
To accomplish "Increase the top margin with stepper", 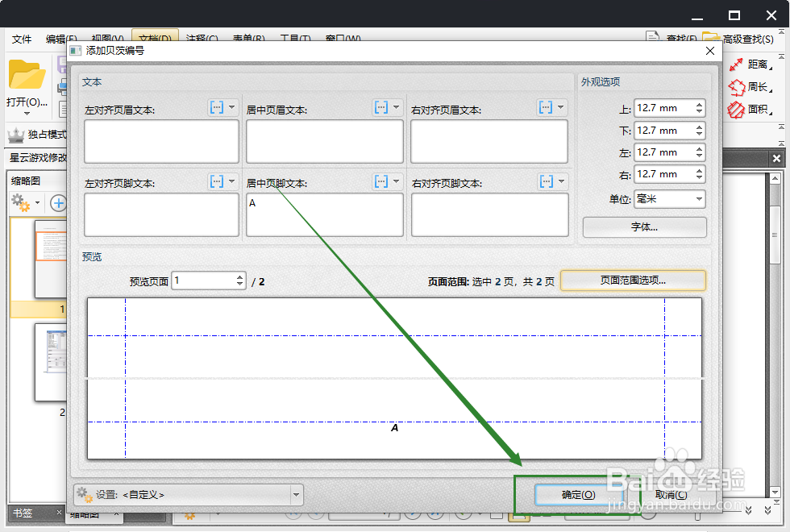I will point(700,105).
